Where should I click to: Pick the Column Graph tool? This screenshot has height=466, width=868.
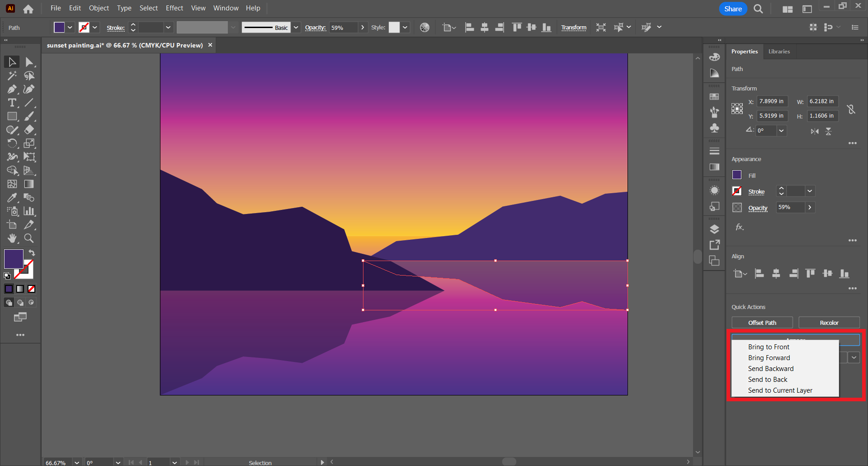29,211
